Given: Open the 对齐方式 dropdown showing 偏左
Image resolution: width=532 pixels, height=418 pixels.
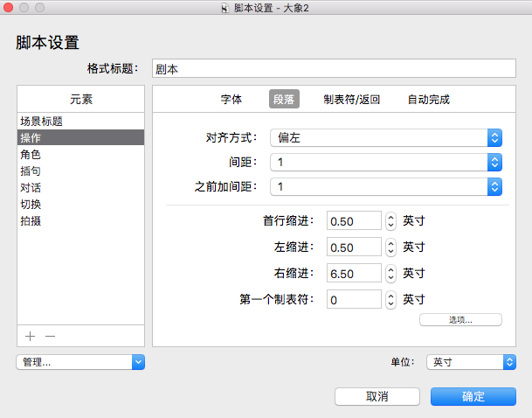Looking at the screenshot, I should pyautogui.click(x=386, y=138).
